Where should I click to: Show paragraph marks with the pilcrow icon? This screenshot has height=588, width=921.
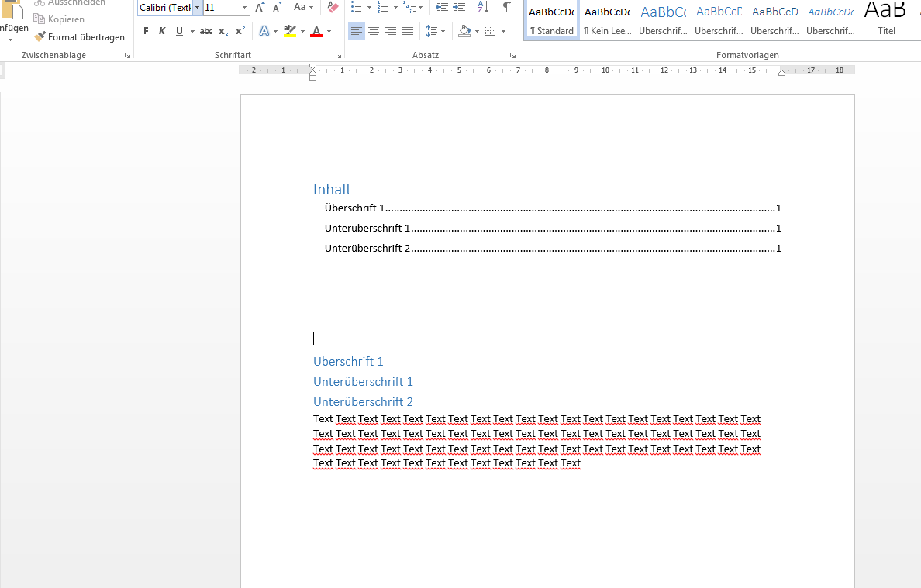[506, 8]
